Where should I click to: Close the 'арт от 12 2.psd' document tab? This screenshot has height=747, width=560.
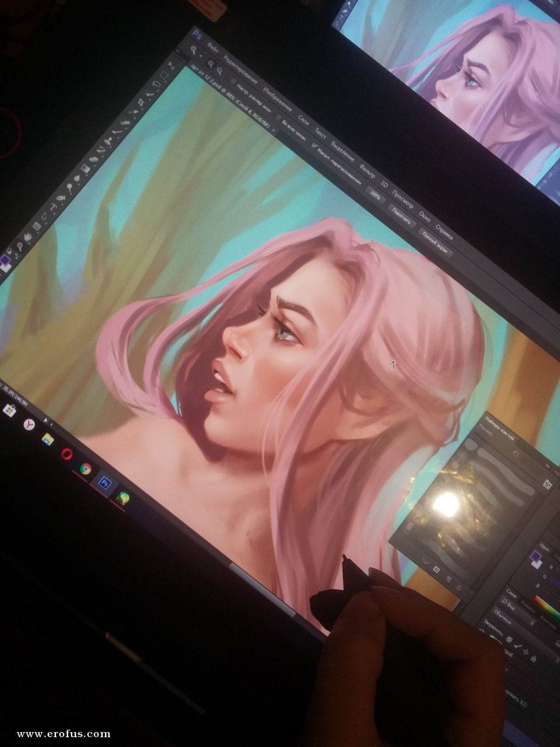pyautogui.click(x=274, y=129)
